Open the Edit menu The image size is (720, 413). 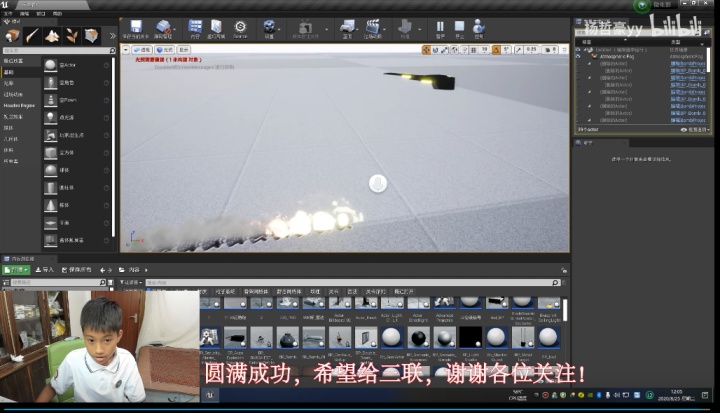24,14
